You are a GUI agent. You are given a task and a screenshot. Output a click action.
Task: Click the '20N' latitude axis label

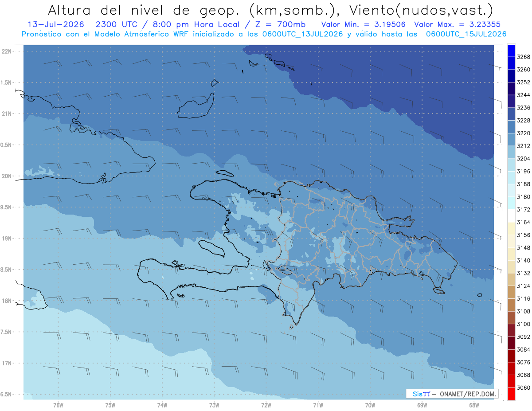pos(7,176)
